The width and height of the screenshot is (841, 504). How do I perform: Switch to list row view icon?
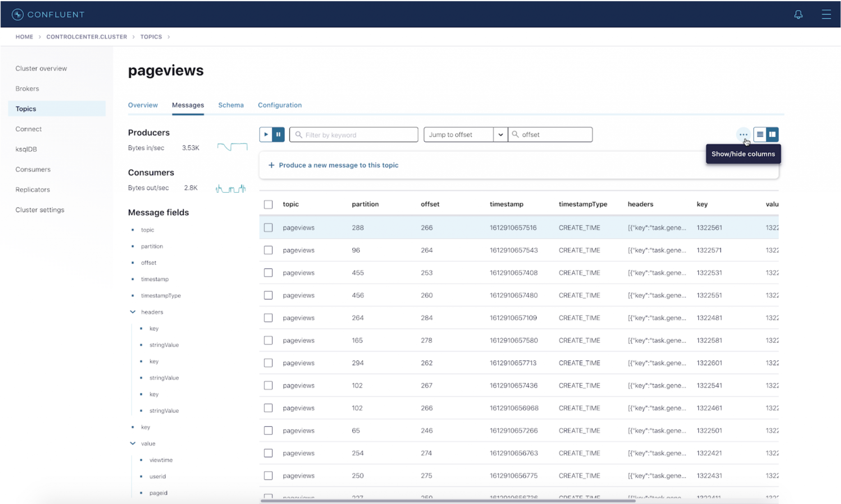(760, 134)
